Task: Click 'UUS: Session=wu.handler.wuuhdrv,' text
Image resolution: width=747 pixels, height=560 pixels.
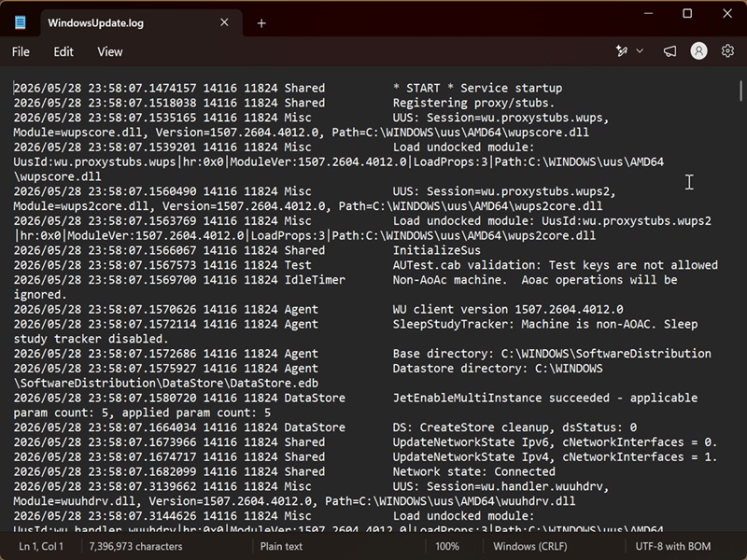Action: (x=500, y=486)
